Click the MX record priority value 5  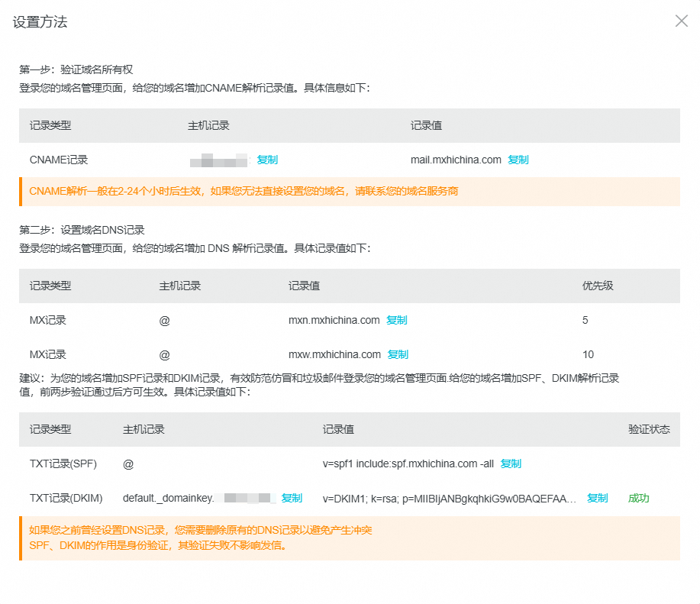585,320
